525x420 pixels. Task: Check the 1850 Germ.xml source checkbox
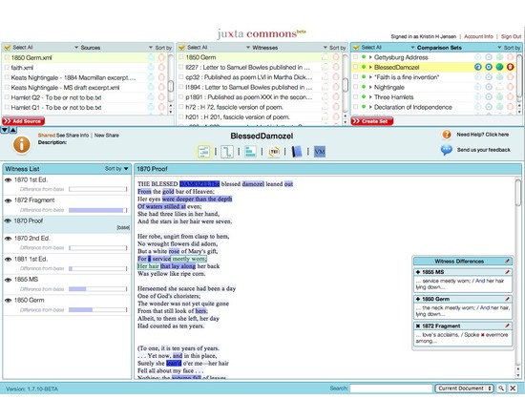click(7, 57)
